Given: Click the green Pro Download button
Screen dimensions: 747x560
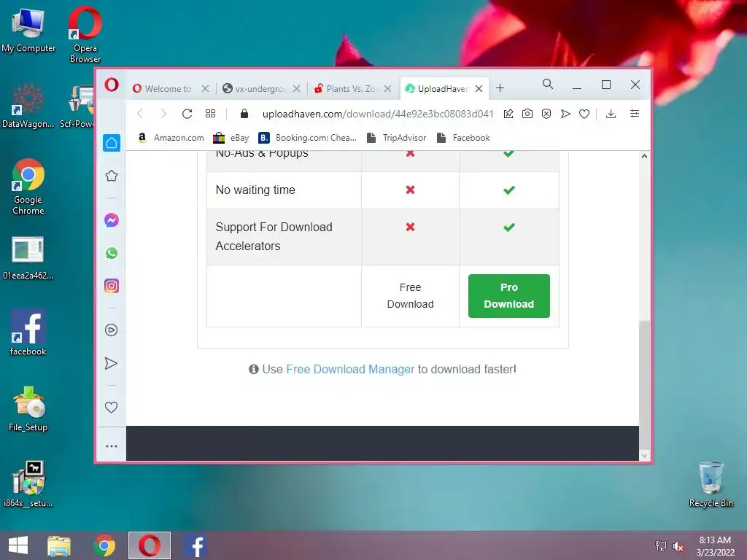Looking at the screenshot, I should pos(508,296).
